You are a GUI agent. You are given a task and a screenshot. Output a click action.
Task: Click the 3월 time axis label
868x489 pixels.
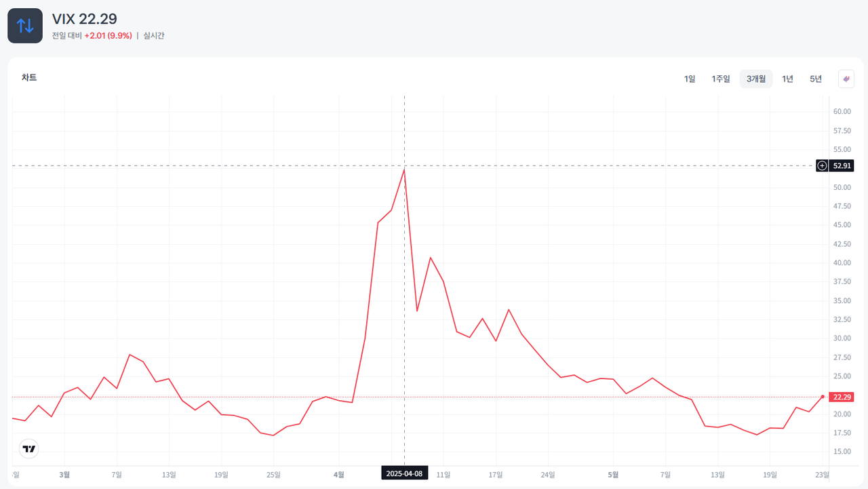[64, 475]
